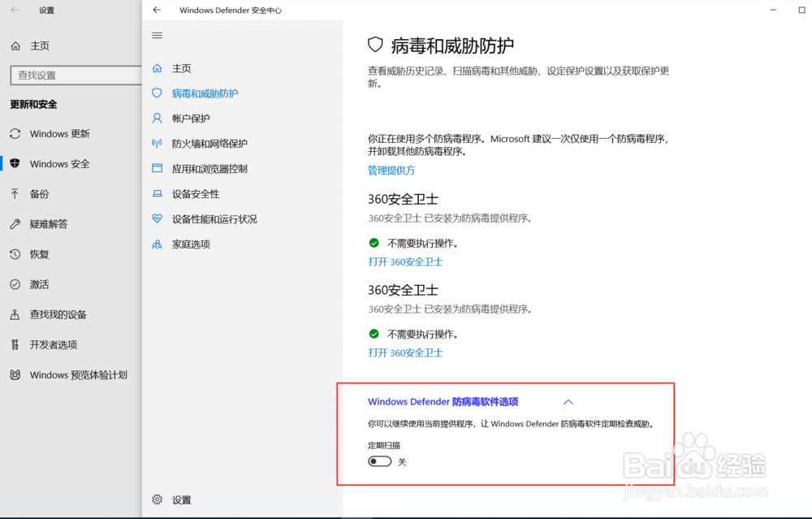Click the 疑难解答 wrench icon

point(15,223)
